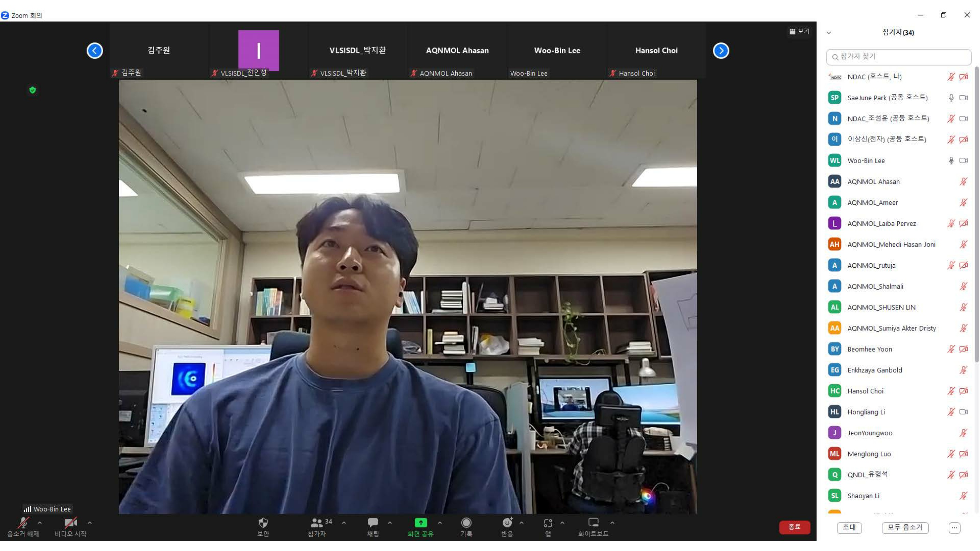Click the Mute All (모두 음소거) button
The image size is (980, 551).
[x=905, y=528]
